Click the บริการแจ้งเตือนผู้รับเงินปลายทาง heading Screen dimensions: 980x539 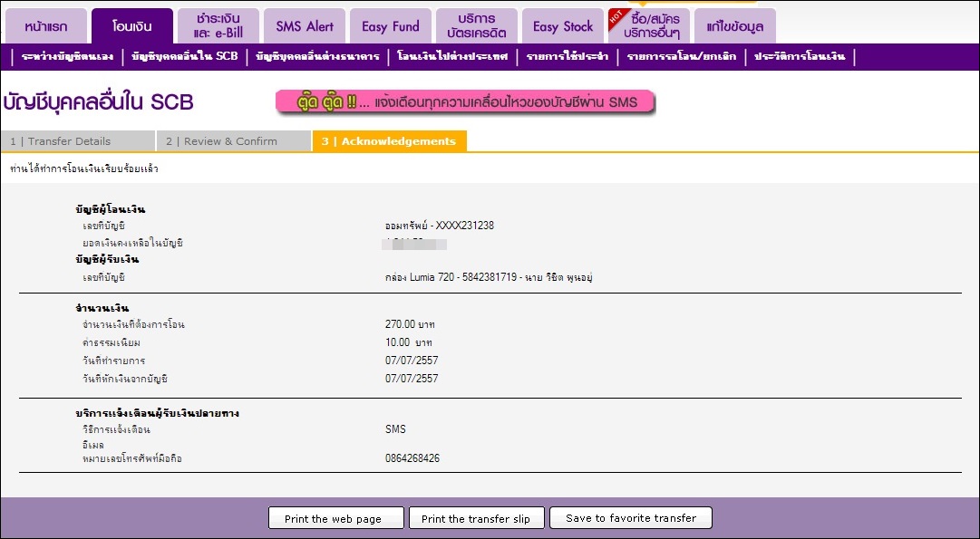tap(158, 413)
